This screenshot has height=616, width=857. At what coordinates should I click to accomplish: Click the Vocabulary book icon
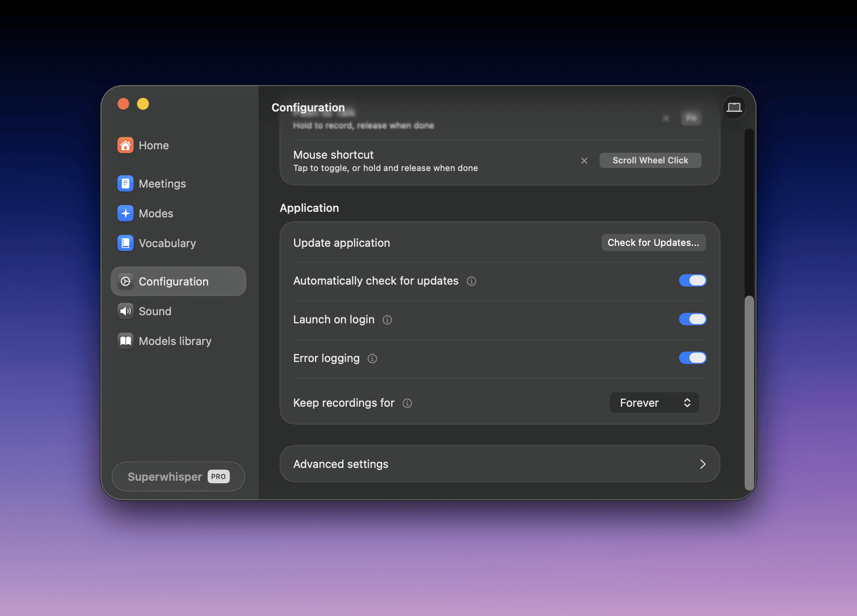[125, 243]
